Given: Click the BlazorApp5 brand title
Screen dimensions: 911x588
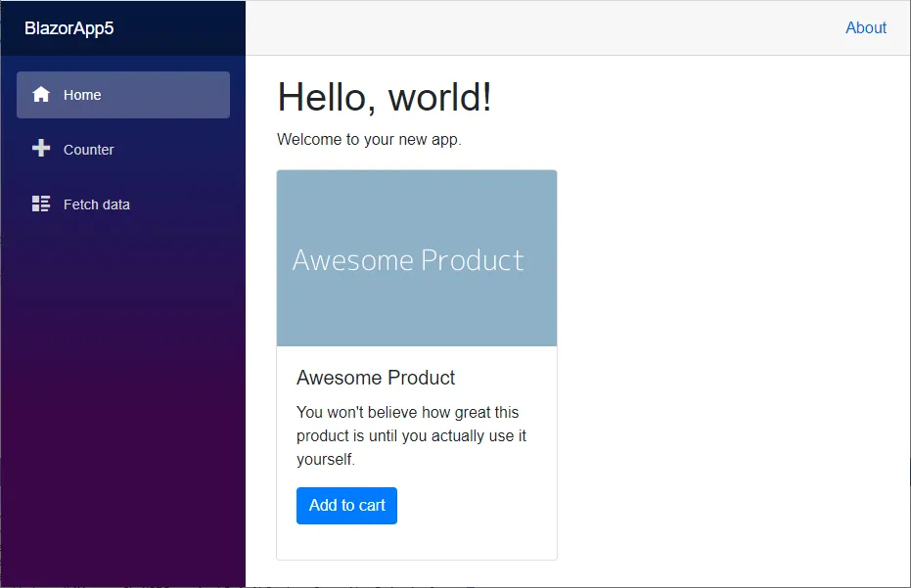Looking at the screenshot, I should [x=69, y=28].
